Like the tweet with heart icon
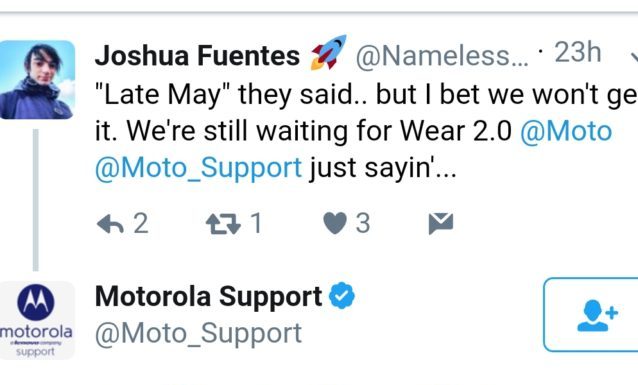The width and height of the screenshot is (638, 385). point(335,223)
